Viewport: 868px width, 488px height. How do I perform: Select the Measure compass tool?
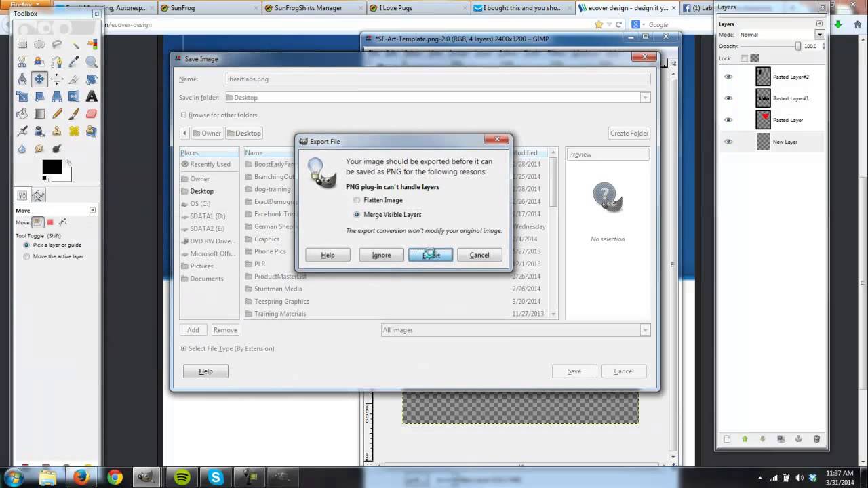coord(22,79)
